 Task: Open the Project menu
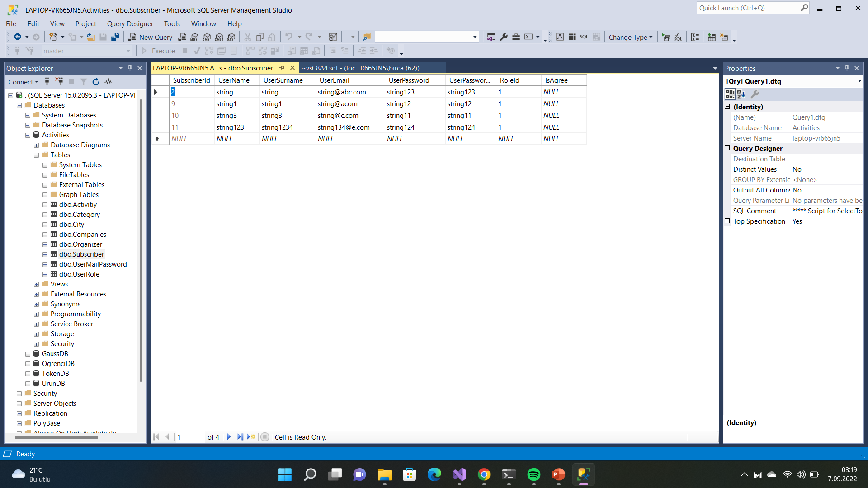[x=86, y=24]
